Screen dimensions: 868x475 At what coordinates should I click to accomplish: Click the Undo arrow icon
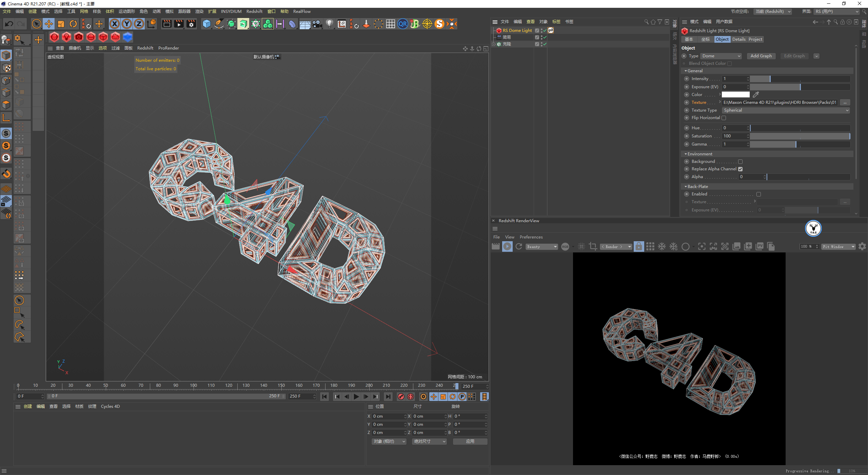(9, 24)
